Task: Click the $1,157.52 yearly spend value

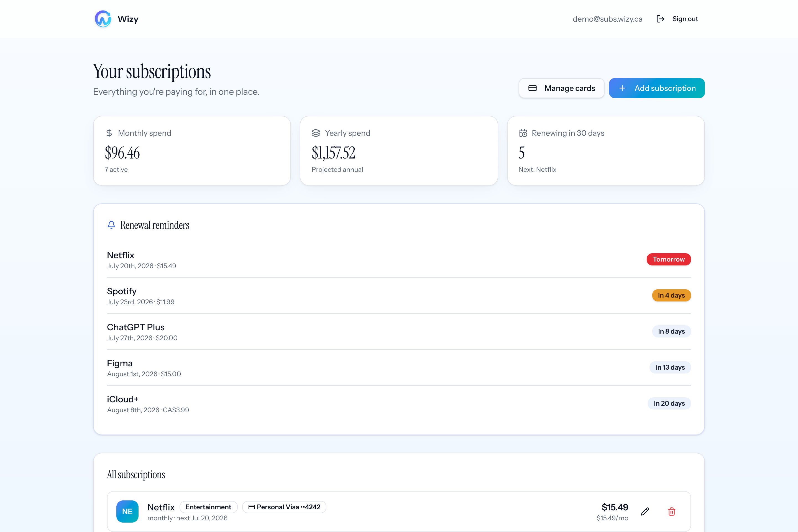Action: (x=333, y=153)
